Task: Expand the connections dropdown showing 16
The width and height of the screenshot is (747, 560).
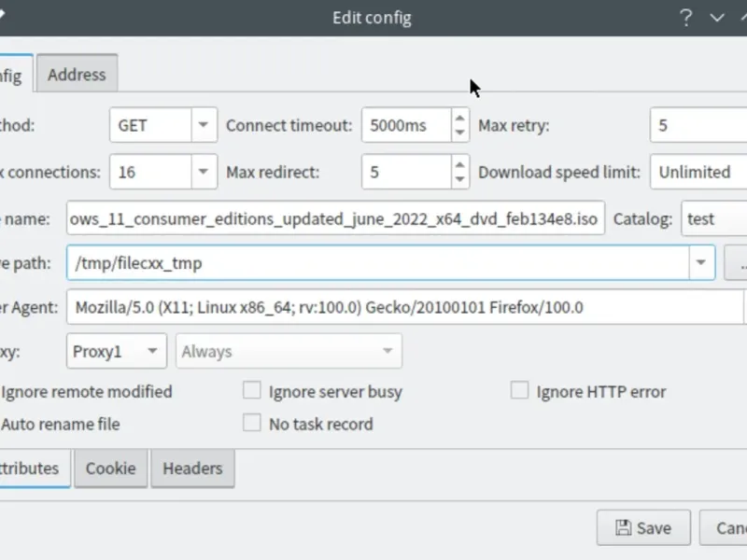Action: (x=204, y=172)
